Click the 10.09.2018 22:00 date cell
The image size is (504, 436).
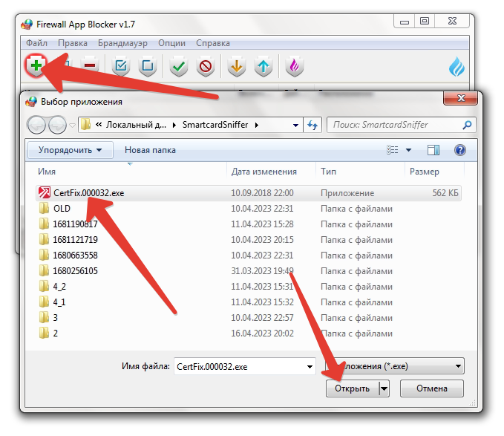tap(262, 193)
